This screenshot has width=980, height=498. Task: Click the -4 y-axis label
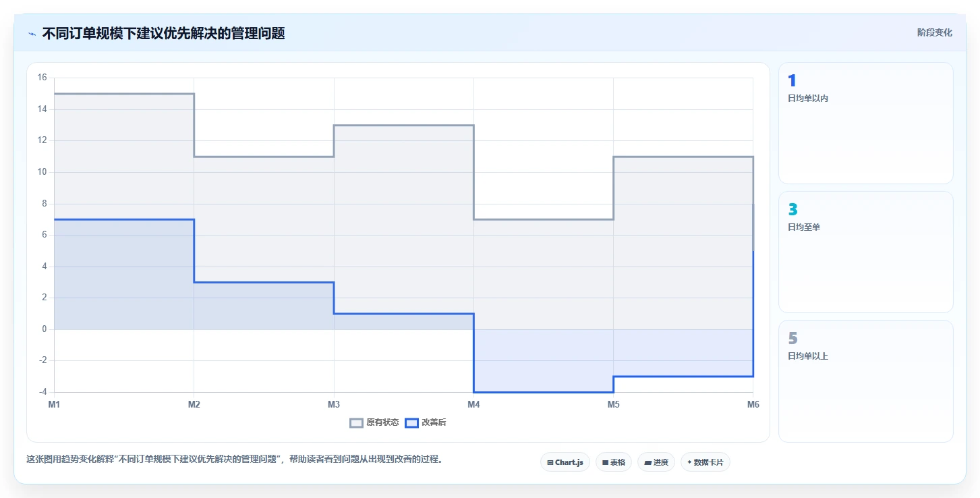(43, 392)
